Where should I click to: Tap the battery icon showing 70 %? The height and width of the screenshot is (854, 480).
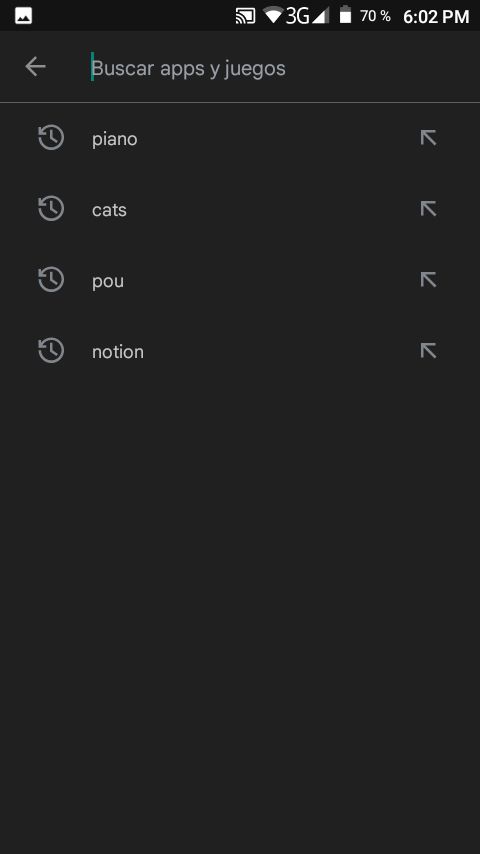(x=345, y=15)
